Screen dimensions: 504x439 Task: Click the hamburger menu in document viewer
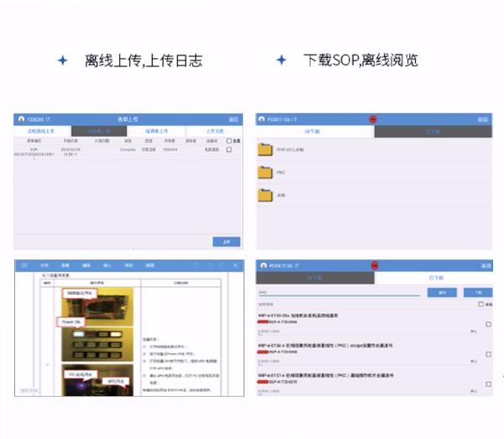click(x=24, y=265)
